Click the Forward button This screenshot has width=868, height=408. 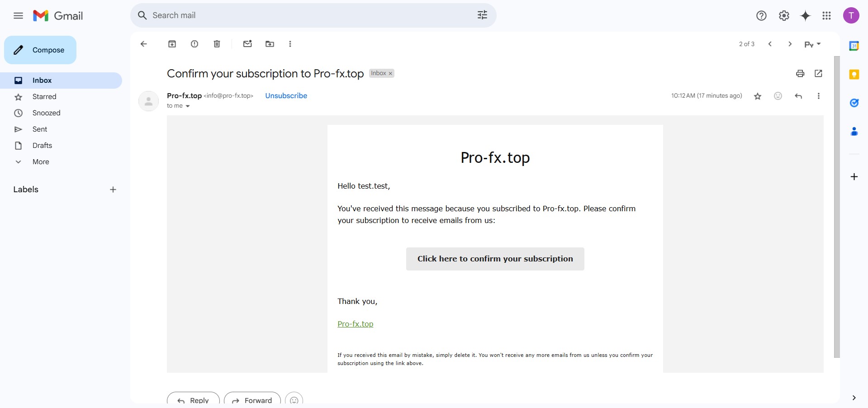(x=252, y=399)
